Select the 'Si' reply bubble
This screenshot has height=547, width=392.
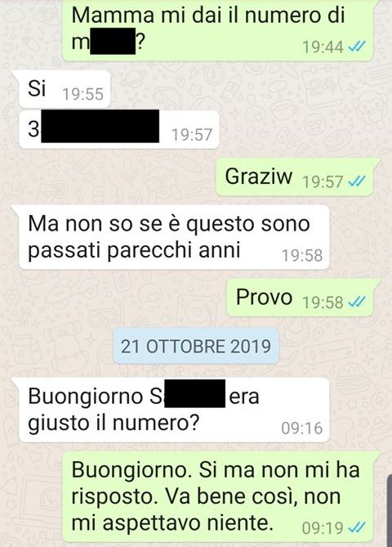65,89
